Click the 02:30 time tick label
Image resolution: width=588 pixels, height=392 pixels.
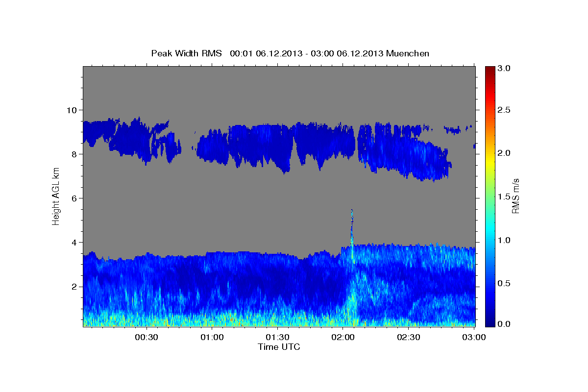point(409,337)
